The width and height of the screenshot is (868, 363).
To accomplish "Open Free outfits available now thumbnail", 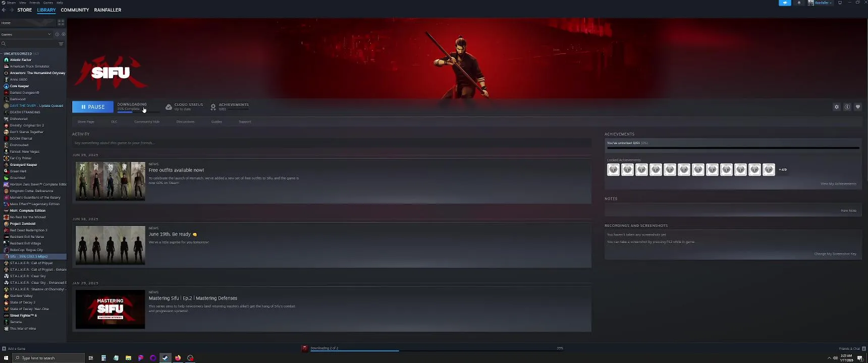I will coord(110,181).
